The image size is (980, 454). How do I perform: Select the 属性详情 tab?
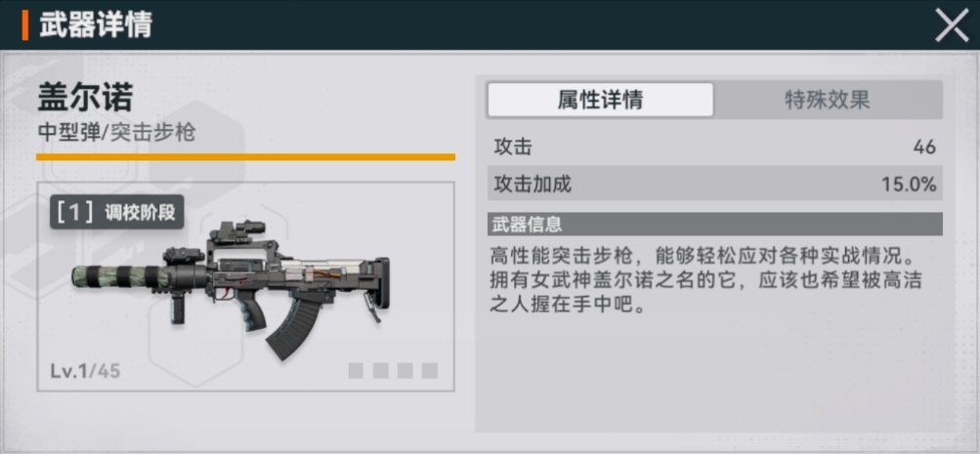tap(600, 100)
